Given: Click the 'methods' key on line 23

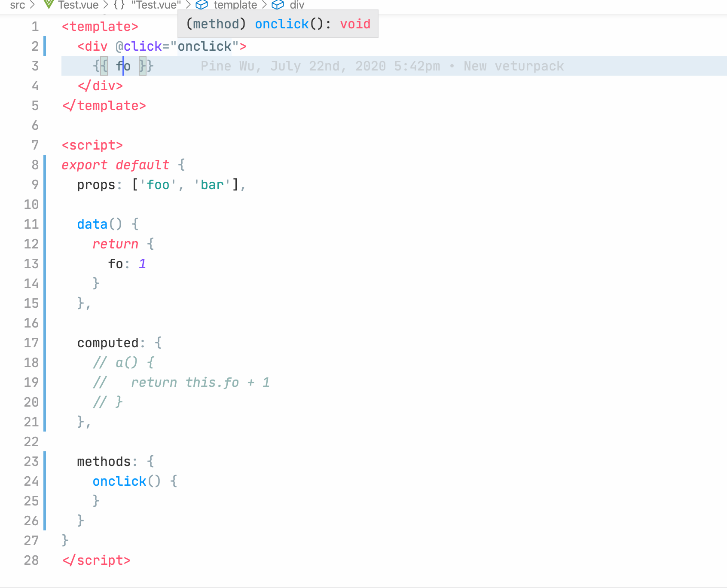Looking at the screenshot, I should click(104, 462).
